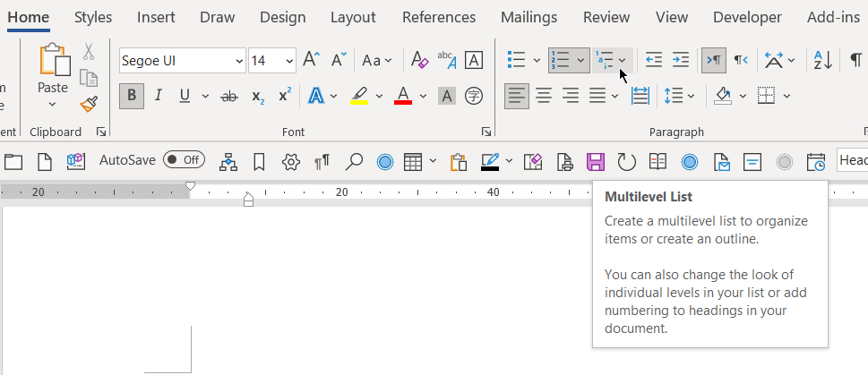The height and width of the screenshot is (375, 868).
Task: Apply superscript formatting
Action: (285, 97)
